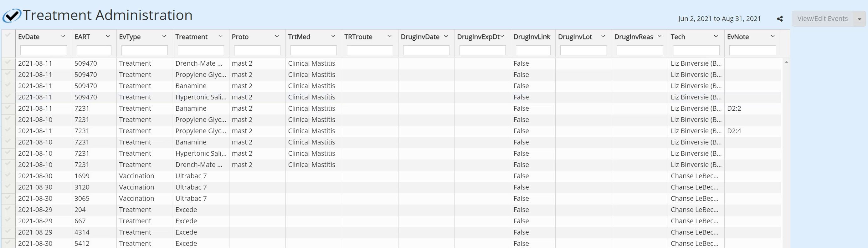Toggle the select-all checkbox in header

click(8, 35)
